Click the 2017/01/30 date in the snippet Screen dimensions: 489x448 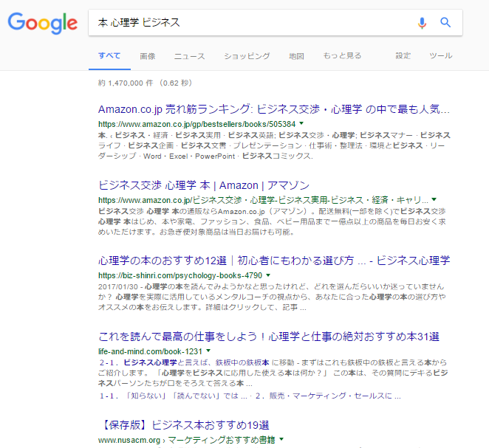coord(118,286)
